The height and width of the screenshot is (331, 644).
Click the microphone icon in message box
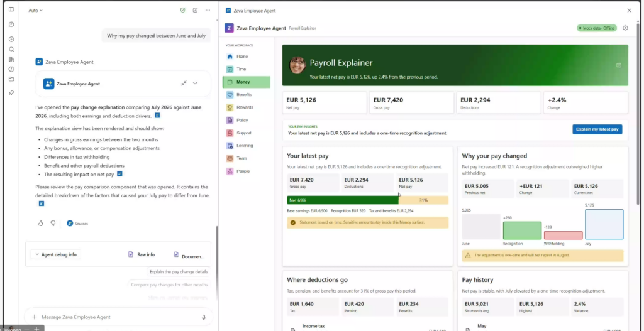204,317
